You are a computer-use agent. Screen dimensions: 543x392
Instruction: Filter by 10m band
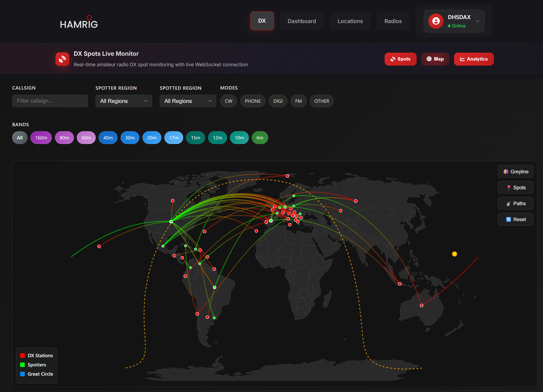click(x=239, y=138)
